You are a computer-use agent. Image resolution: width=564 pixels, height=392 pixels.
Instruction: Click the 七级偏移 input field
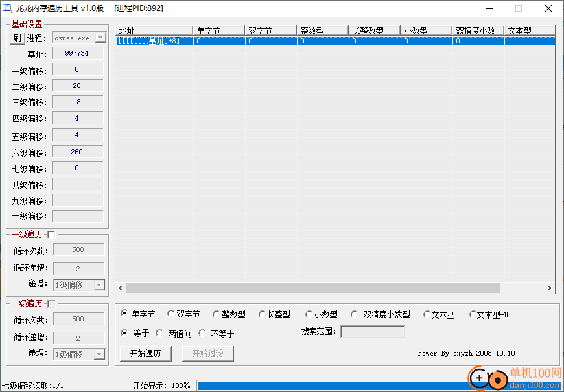pos(77,168)
